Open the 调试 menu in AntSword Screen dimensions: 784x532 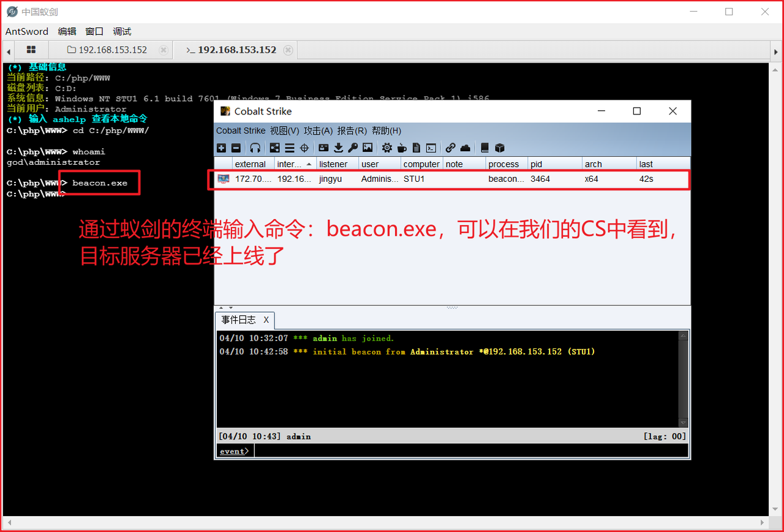[x=122, y=31]
